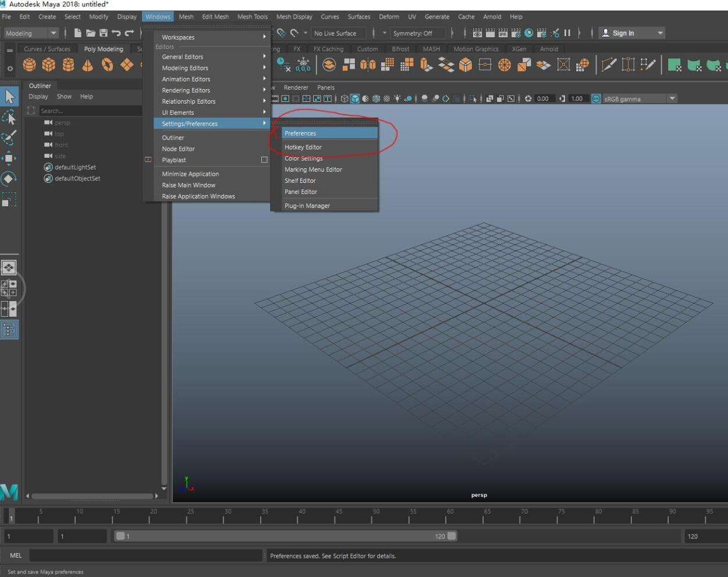Select Hotkey Editor from the submenu
Viewport: 728px width, 577px height.
coord(303,147)
